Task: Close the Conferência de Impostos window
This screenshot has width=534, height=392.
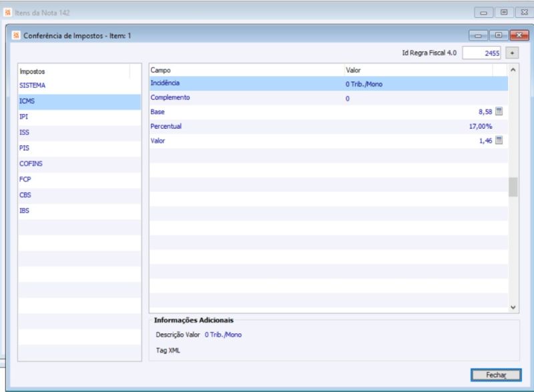Action: pyautogui.click(x=519, y=35)
